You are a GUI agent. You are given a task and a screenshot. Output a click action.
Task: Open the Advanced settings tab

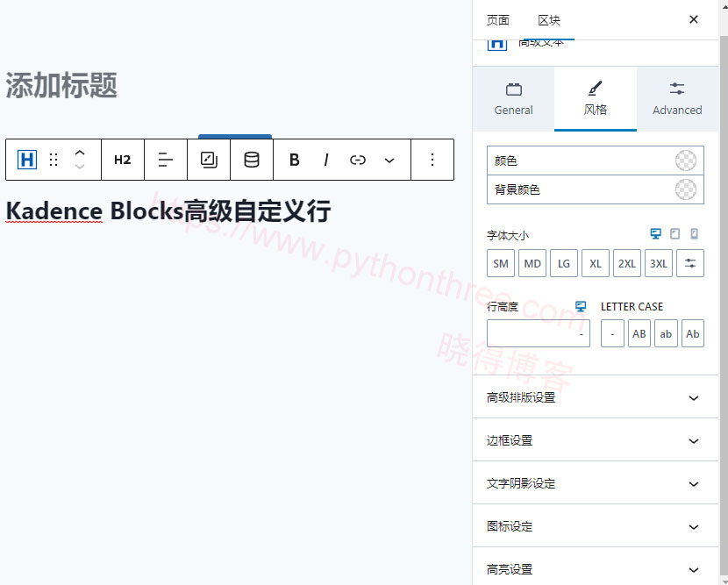tap(677, 99)
